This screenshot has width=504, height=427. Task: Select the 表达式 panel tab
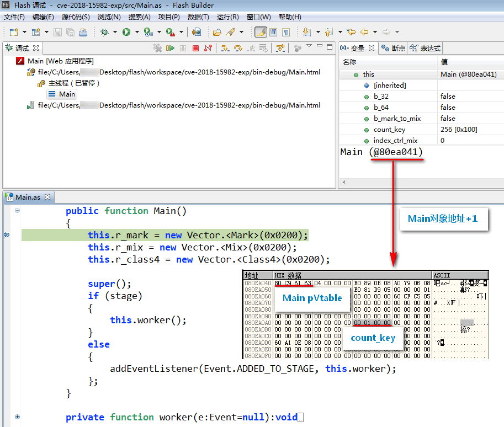click(x=430, y=48)
